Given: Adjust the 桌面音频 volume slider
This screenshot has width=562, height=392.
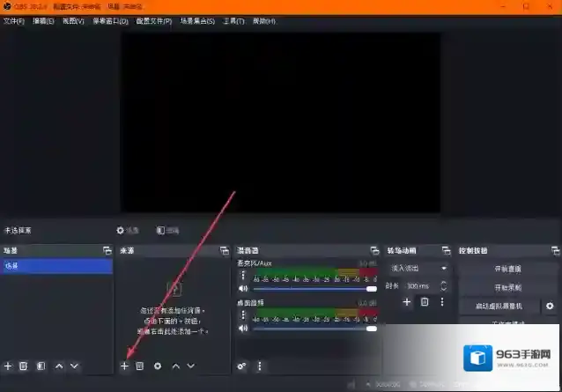Looking at the screenshot, I should pos(315,329).
